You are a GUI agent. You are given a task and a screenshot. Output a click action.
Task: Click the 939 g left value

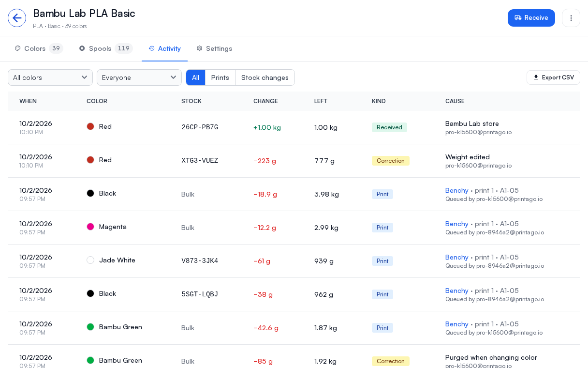coord(324,261)
